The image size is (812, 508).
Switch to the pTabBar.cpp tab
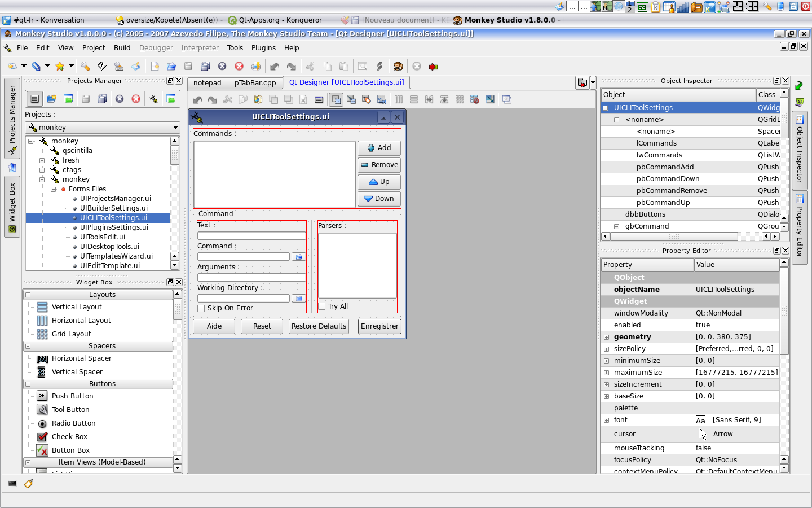(255, 83)
